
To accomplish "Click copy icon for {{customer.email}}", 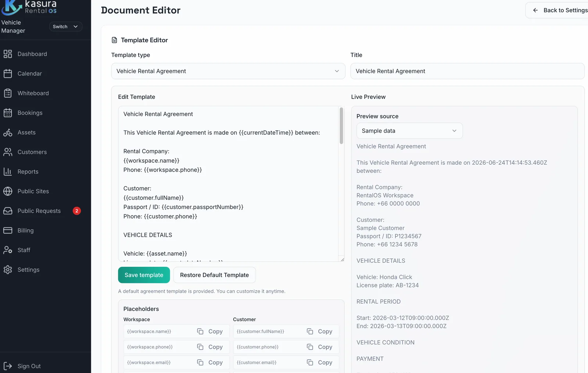I will click(310, 362).
